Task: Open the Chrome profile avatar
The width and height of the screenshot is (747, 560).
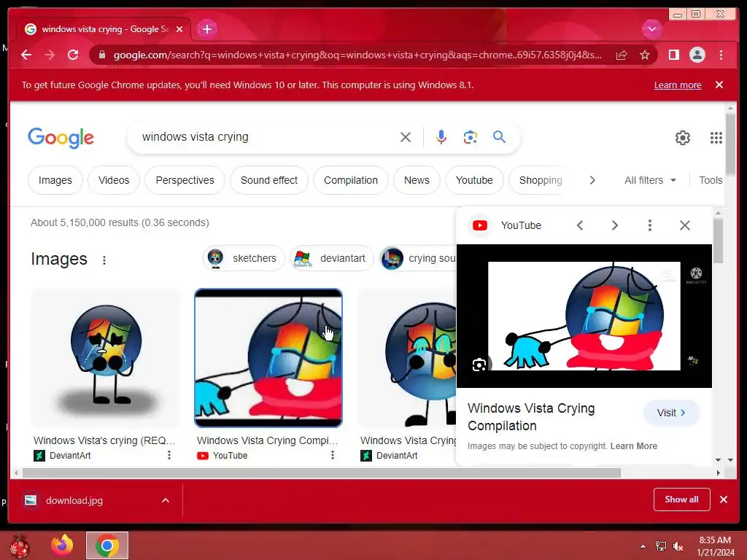Action: 697,55
